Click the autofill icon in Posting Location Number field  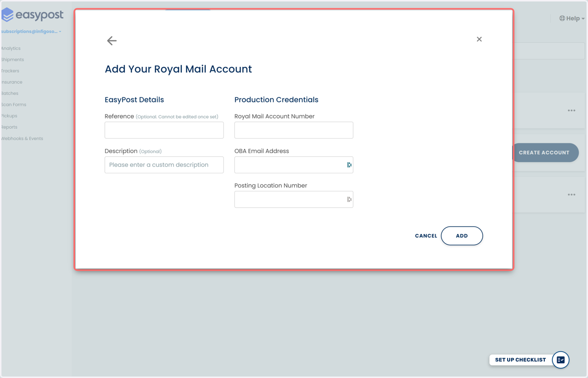click(x=349, y=199)
